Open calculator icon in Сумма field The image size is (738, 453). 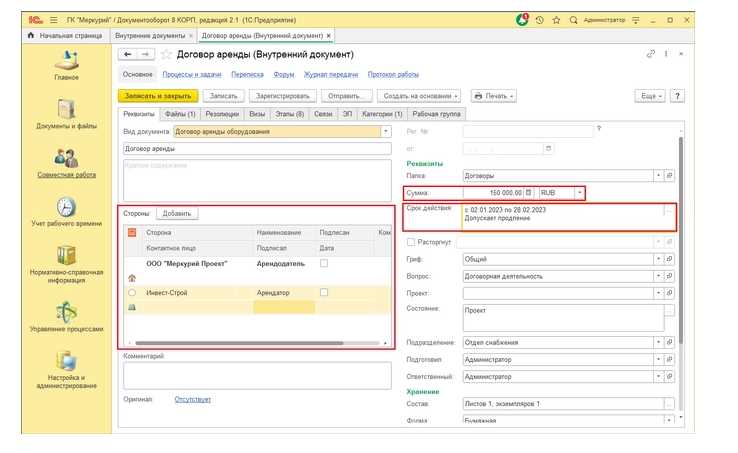tap(529, 193)
